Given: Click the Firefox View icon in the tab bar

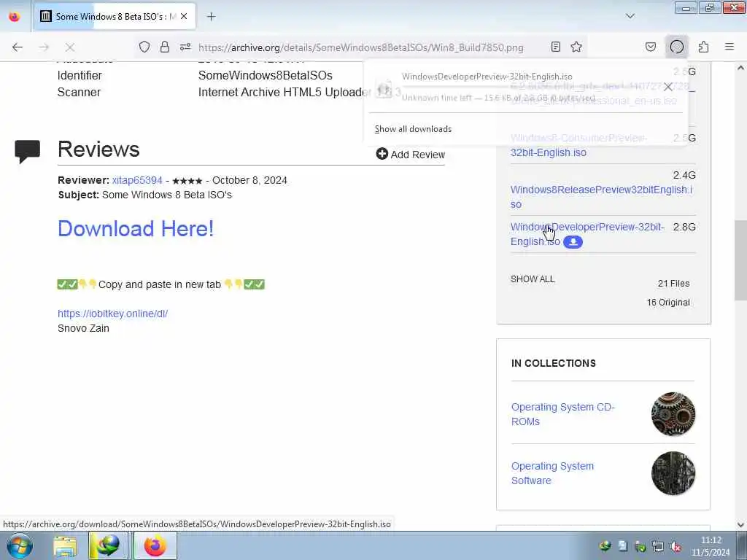Looking at the screenshot, I should point(15,17).
